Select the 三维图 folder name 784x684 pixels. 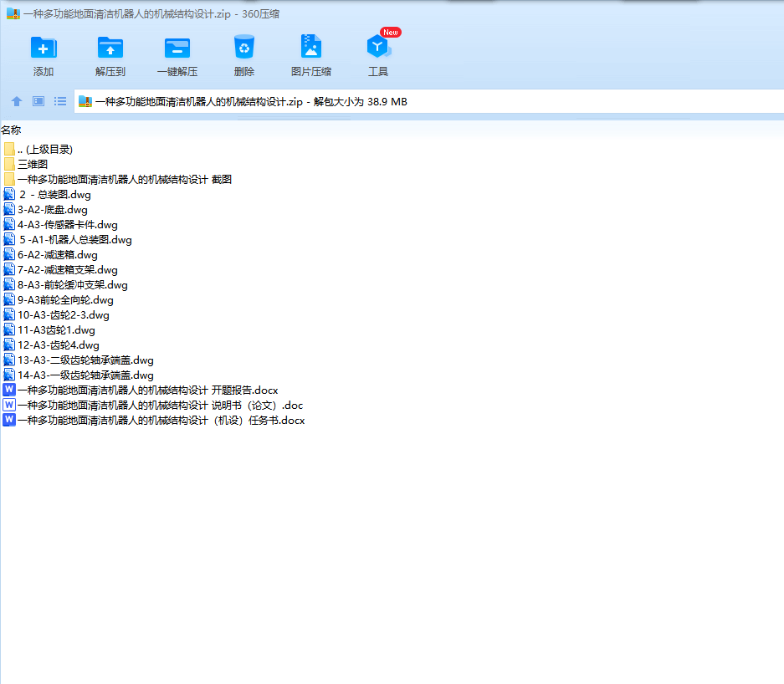click(33, 165)
